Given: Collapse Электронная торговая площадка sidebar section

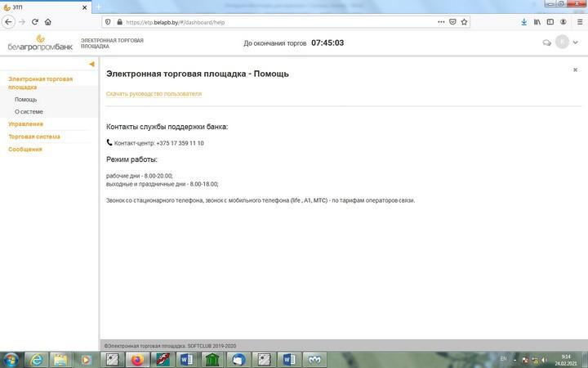Looking at the screenshot, I should tap(40, 83).
